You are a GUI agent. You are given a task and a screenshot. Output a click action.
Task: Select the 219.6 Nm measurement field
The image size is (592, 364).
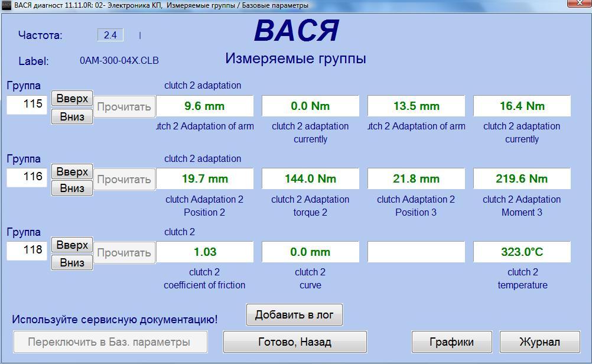point(522,179)
